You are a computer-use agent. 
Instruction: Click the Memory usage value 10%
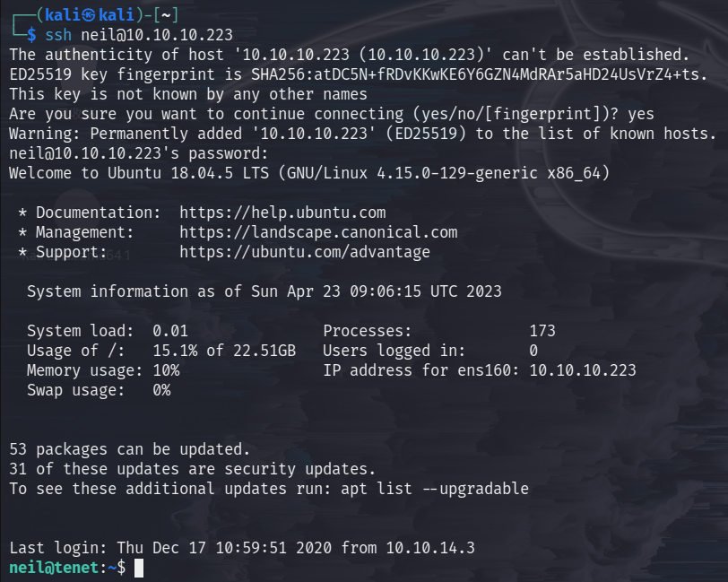point(166,370)
